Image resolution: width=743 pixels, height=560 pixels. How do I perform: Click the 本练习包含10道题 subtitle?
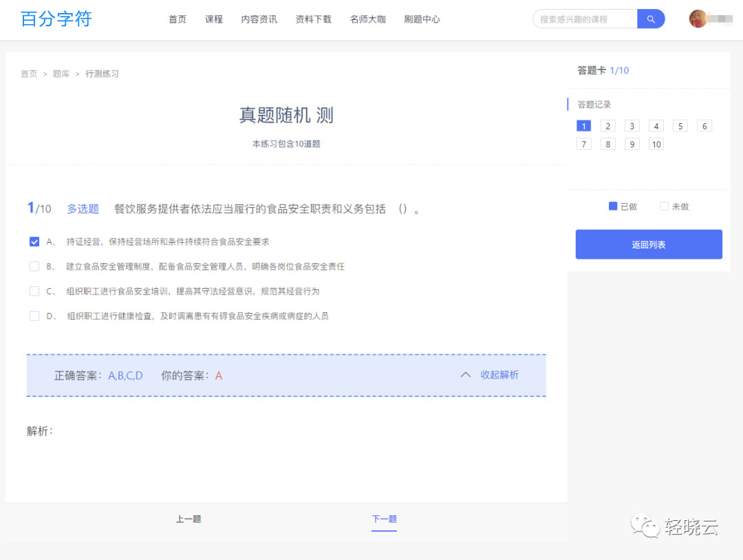tap(286, 144)
